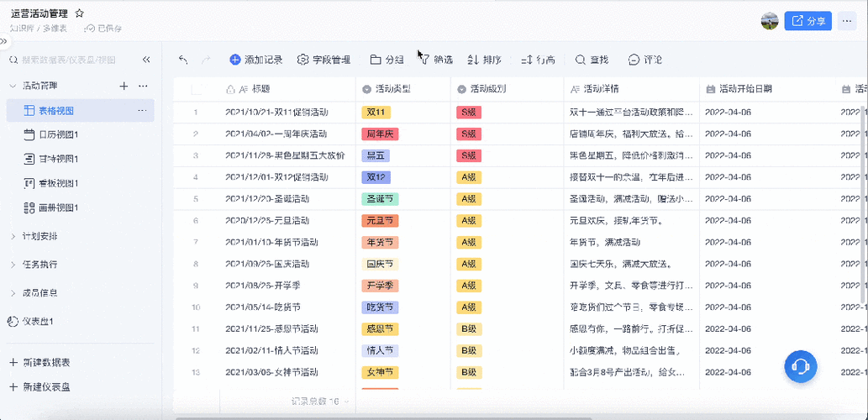Select row 2021/12/20-圣诞活动 title
The image size is (868, 420).
(267, 198)
